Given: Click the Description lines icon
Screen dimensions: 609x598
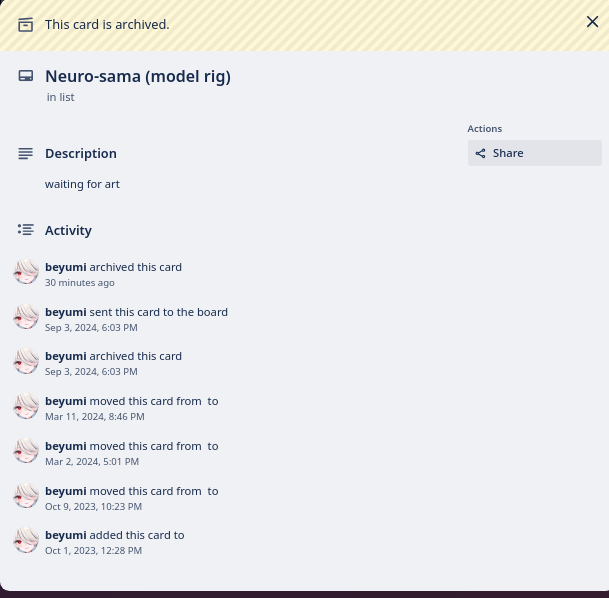Looking at the screenshot, I should 26,153.
